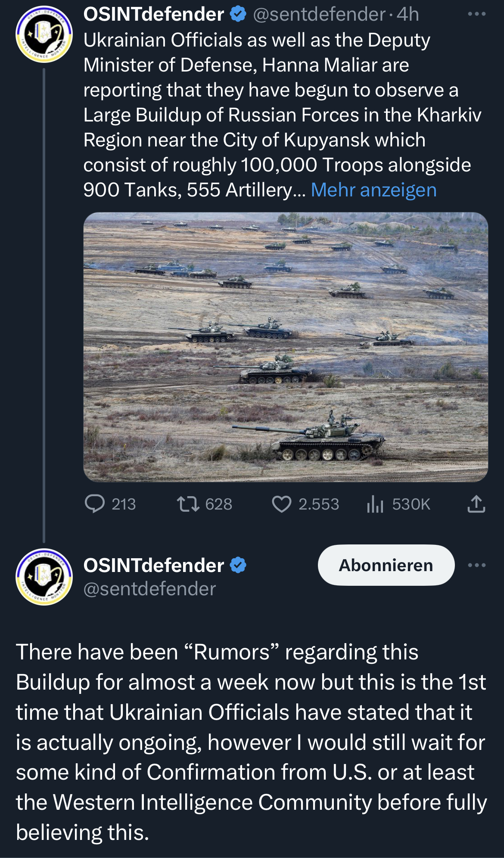The height and width of the screenshot is (858, 504).
Task: Open the top tweet's three-dot menu
Action: [476, 14]
